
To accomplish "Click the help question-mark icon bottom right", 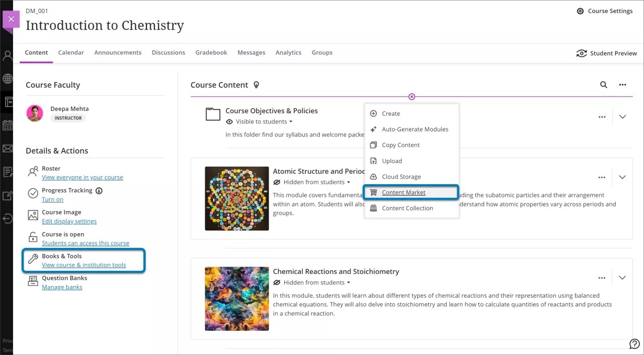I will coord(634,343).
